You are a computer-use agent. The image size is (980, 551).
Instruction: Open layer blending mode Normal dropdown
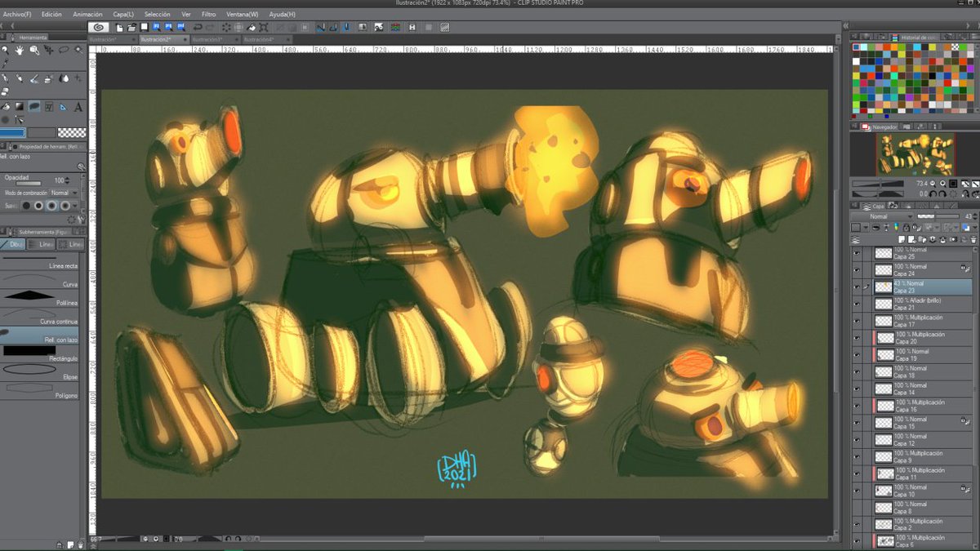pyautogui.click(x=882, y=216)
